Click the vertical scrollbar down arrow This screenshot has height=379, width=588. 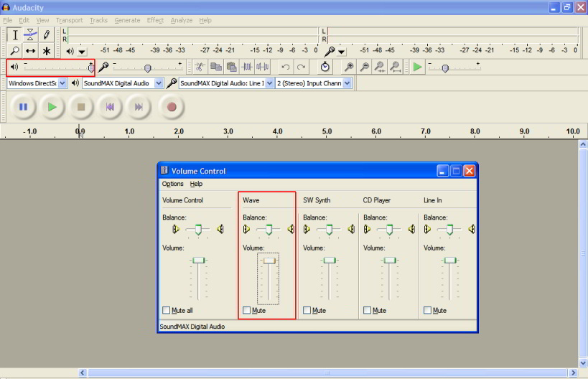[583, 362]
